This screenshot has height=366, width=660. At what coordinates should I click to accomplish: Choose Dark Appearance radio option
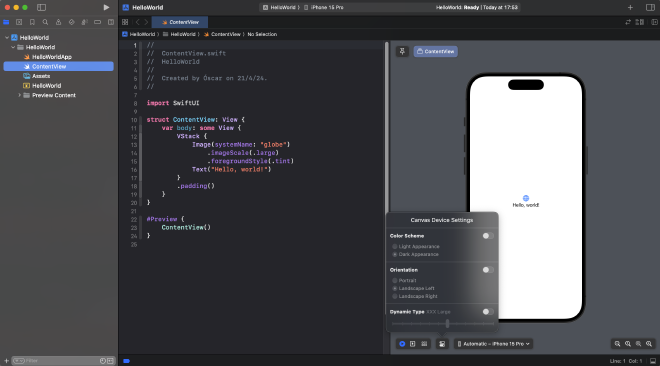(394, 255)
